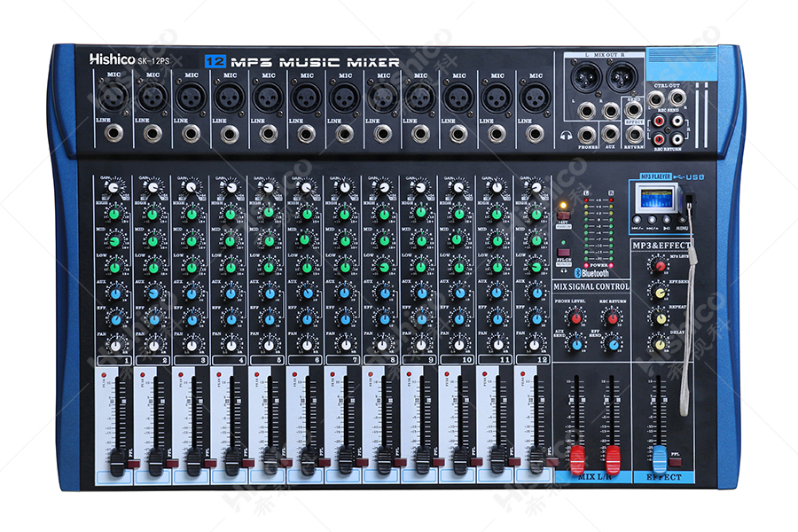Select the AUX output jack
Viewport: 798px width, 532px height.
(x=610, y=134)
